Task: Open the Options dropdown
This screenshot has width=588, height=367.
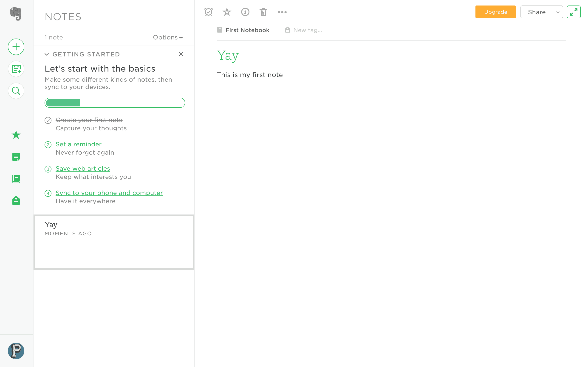Action: [x=168, y=37]
